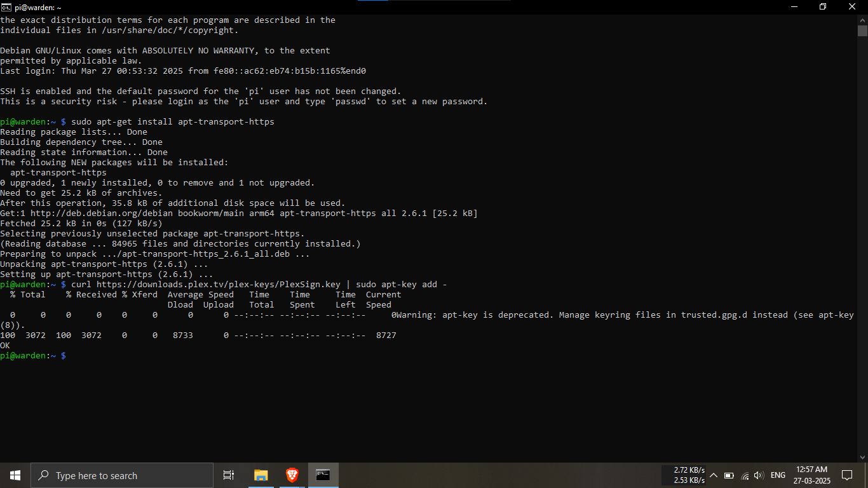Open the Wi-Fi network panel
868x488 pixels.
point(745,475)
